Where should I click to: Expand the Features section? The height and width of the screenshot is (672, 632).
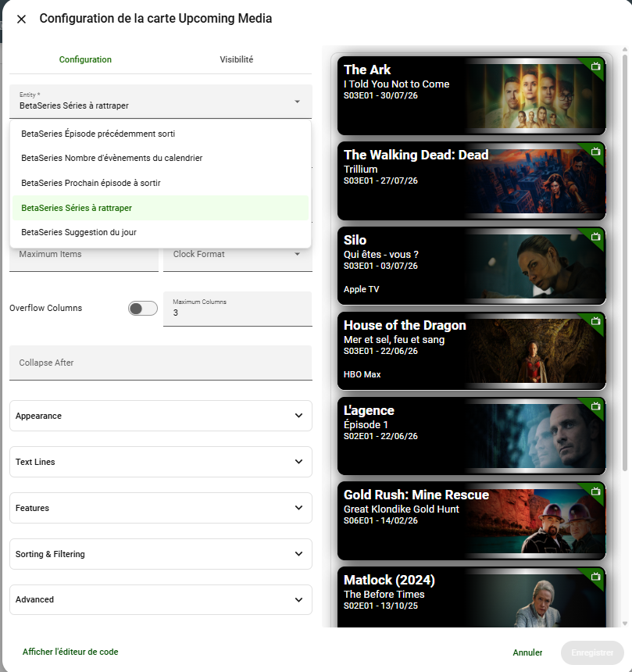point(161,508)
